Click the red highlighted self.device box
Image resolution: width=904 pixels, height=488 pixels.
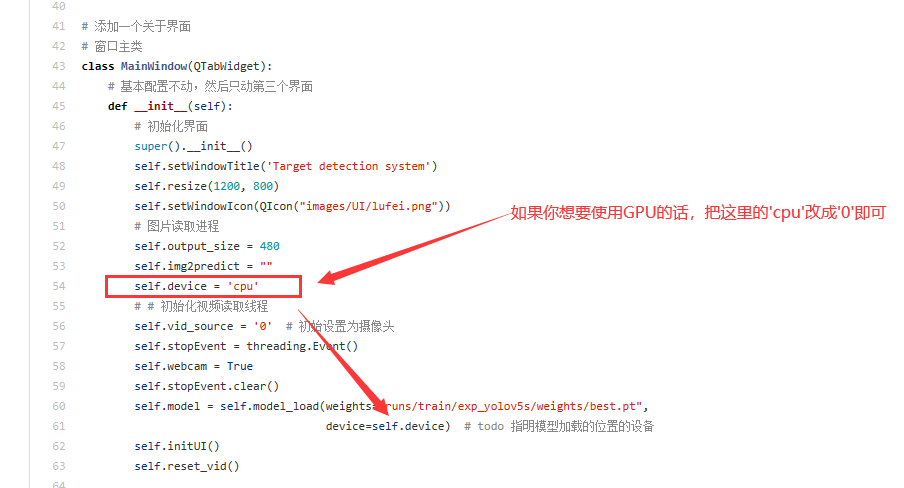click(204, 286)
